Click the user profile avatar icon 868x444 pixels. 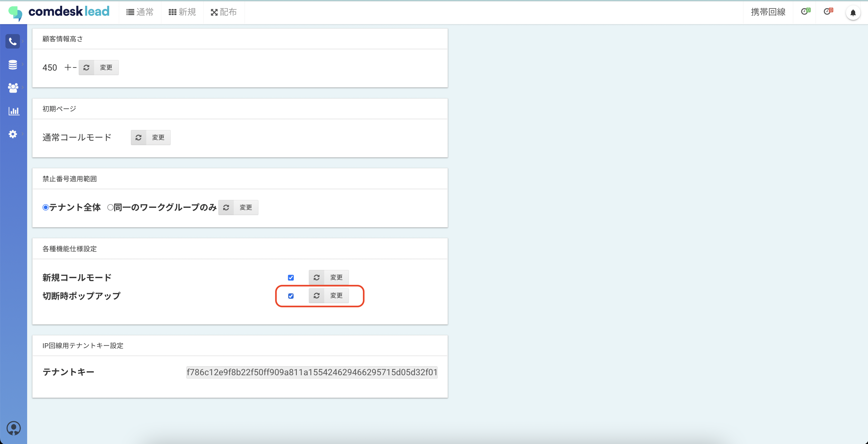(x=14, y=428)
